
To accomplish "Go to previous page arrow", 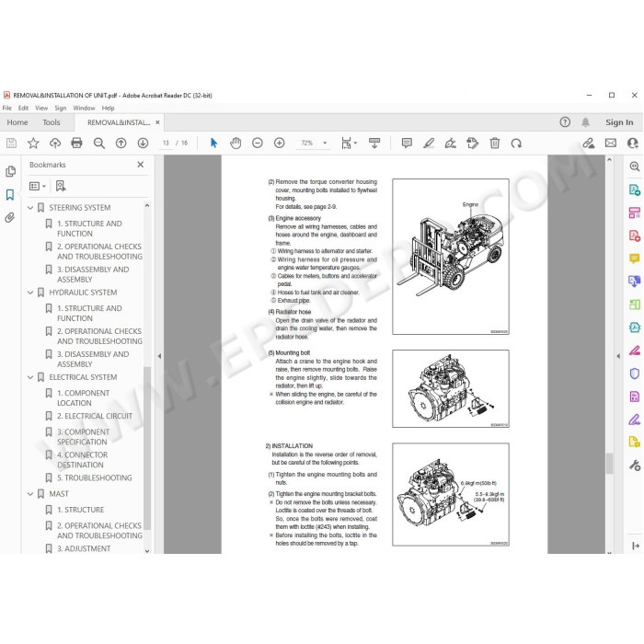I will [x=121, y=143].
